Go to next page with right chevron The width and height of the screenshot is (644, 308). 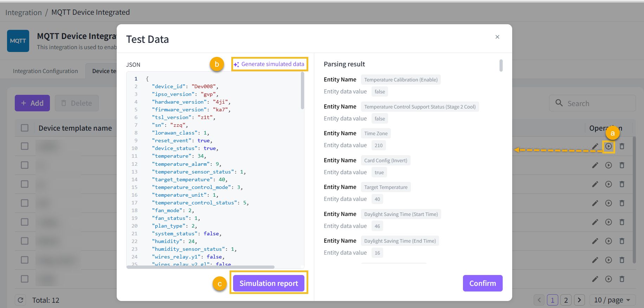579,300
